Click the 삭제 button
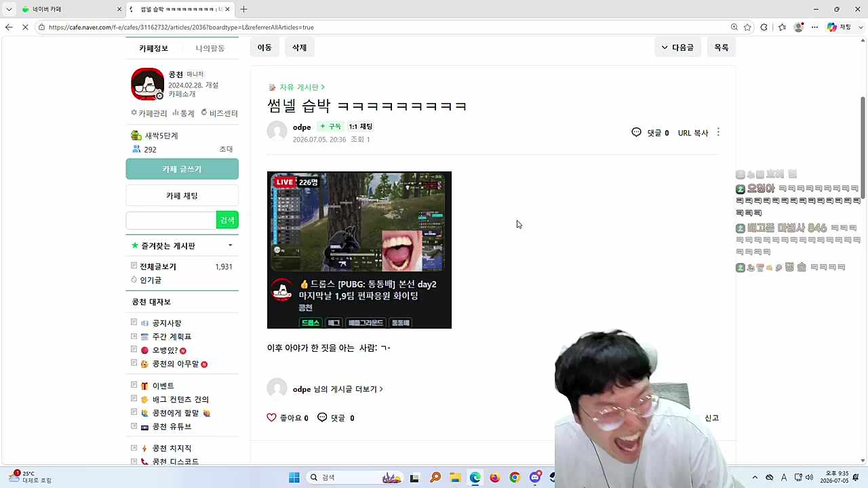868x488 pixels. 299,47
